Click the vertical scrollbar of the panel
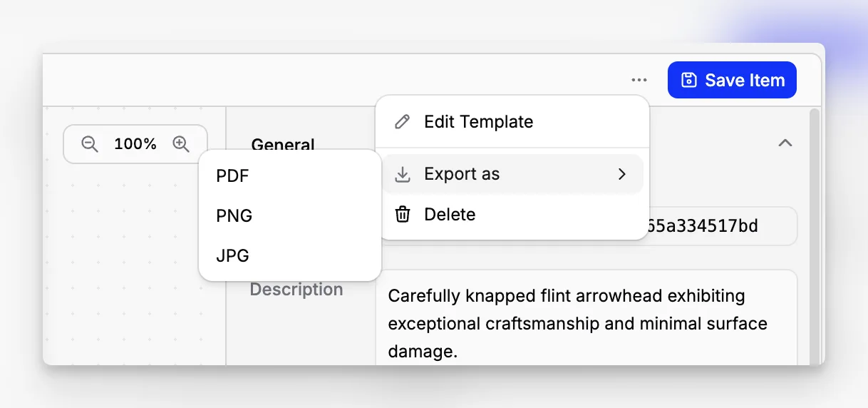Screen dimensions: 868x408 click(815, 235)
